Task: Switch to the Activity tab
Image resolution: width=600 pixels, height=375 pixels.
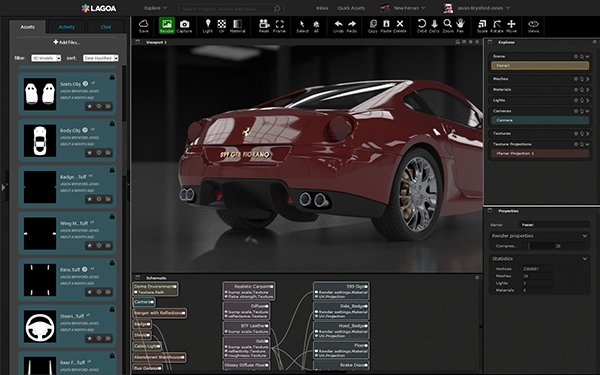Action: (x=67, y=27)
